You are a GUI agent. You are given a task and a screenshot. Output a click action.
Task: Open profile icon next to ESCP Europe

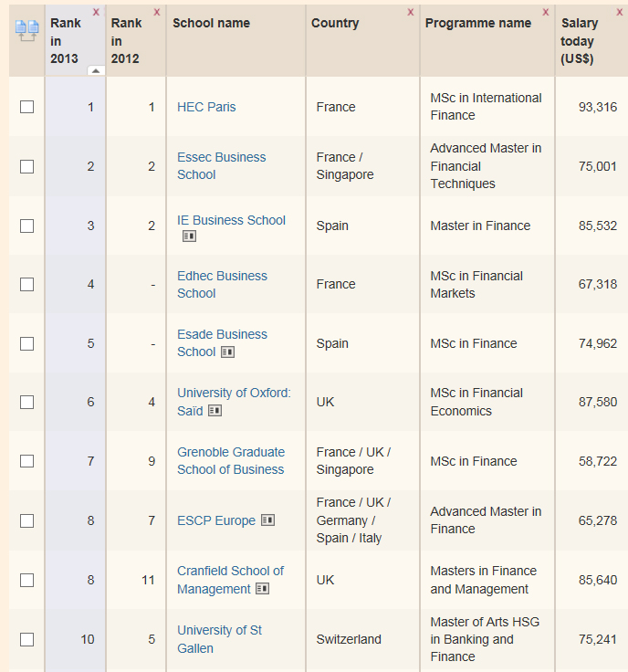(267, 520)
